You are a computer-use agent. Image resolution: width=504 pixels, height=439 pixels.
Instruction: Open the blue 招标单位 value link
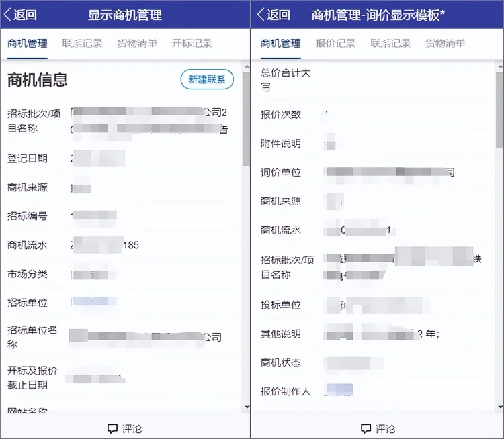coord(94,303)
